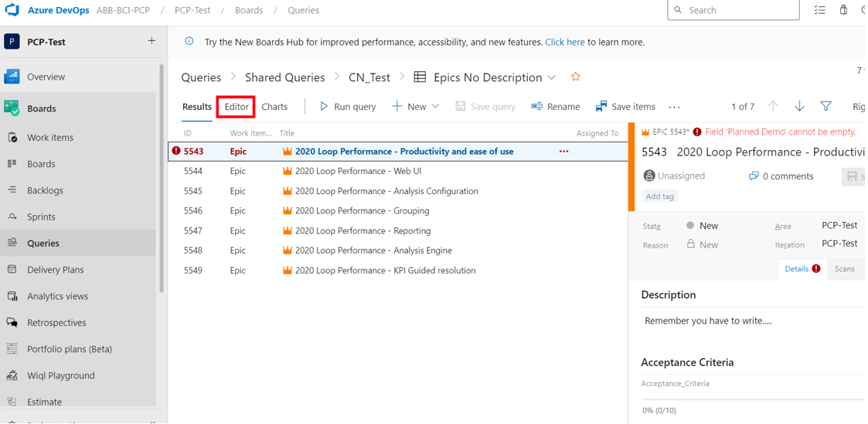868x424 pixels.
Task: Favorite the query with the star icon
Action: [576, 77]
